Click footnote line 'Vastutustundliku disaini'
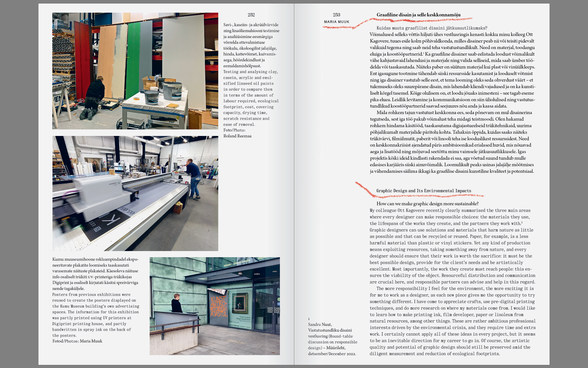588x368 pixels. pyautogui.click(x=330, y=330)
